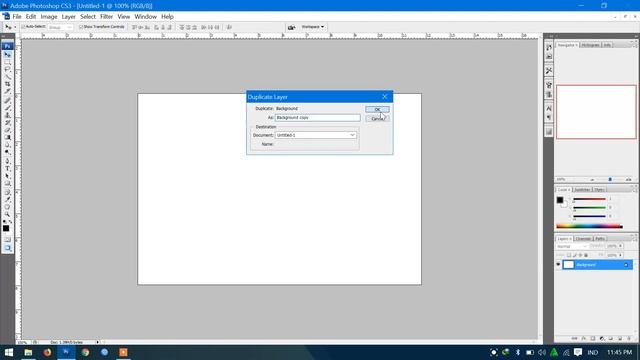Open the layer Opacity arrow

620,246
